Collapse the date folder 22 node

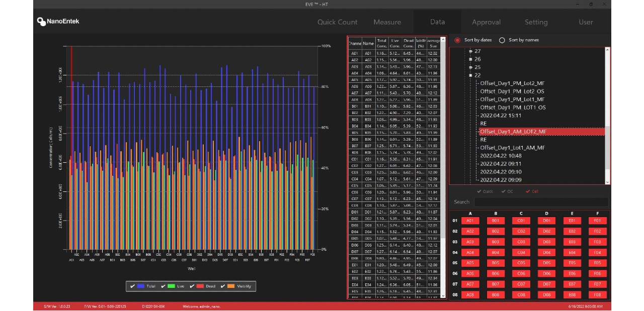click(x=470, y=75)
